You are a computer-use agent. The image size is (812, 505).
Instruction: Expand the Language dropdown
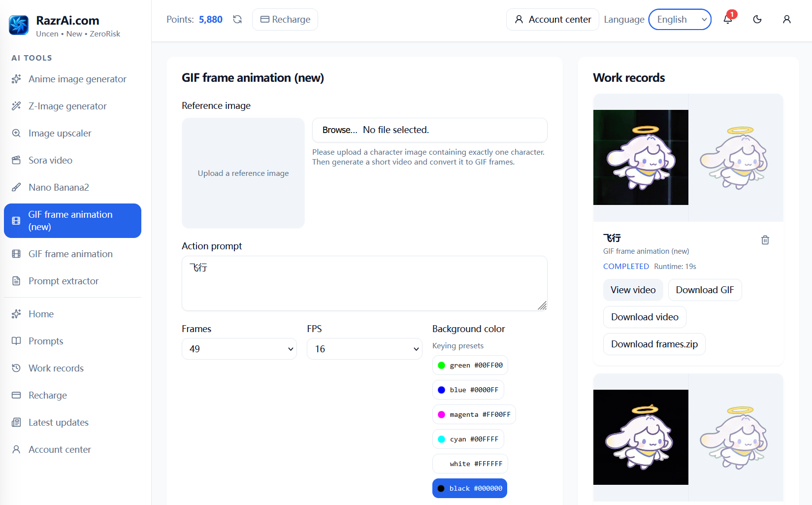point(680,19)
